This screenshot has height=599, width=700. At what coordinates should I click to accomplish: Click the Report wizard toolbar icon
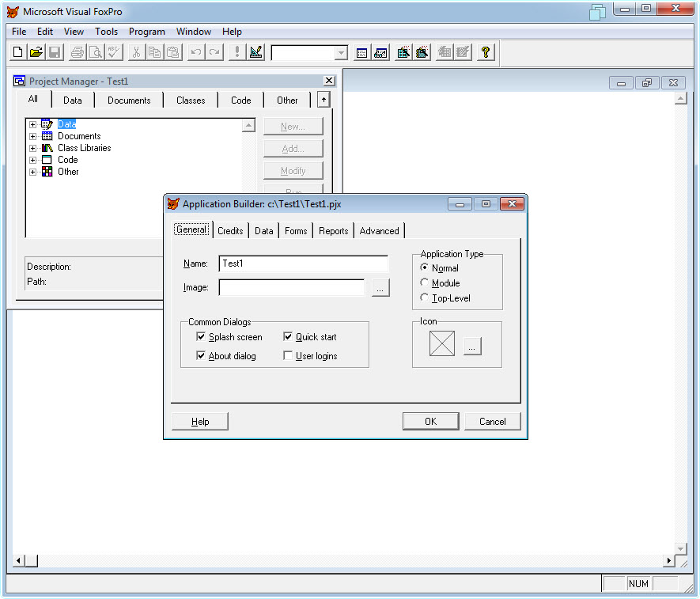click(422, 52)
